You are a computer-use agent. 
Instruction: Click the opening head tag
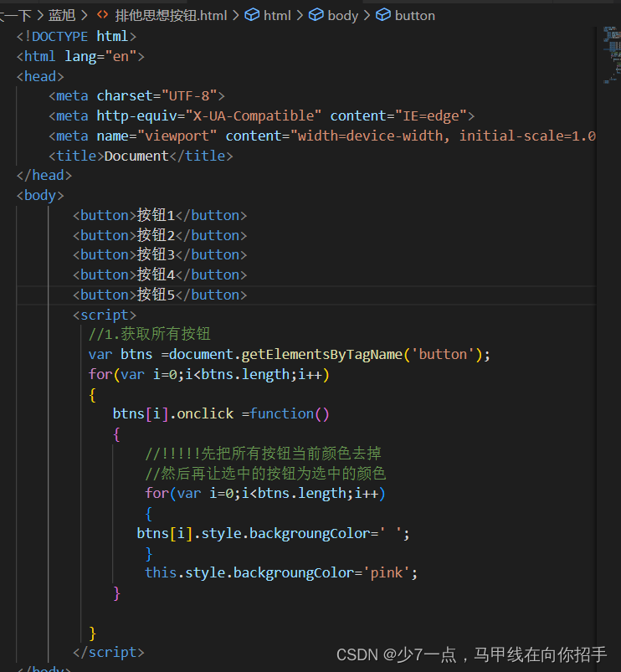pos(40,76)
